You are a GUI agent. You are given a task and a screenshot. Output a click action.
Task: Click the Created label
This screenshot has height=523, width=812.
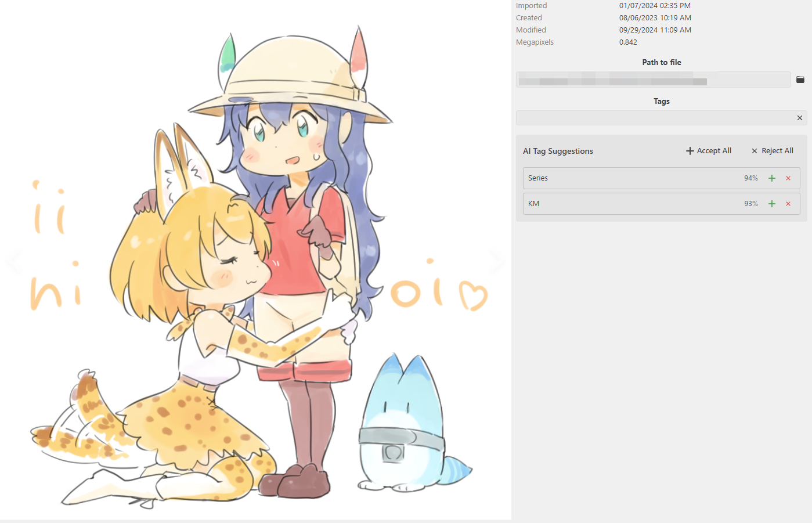529,18
